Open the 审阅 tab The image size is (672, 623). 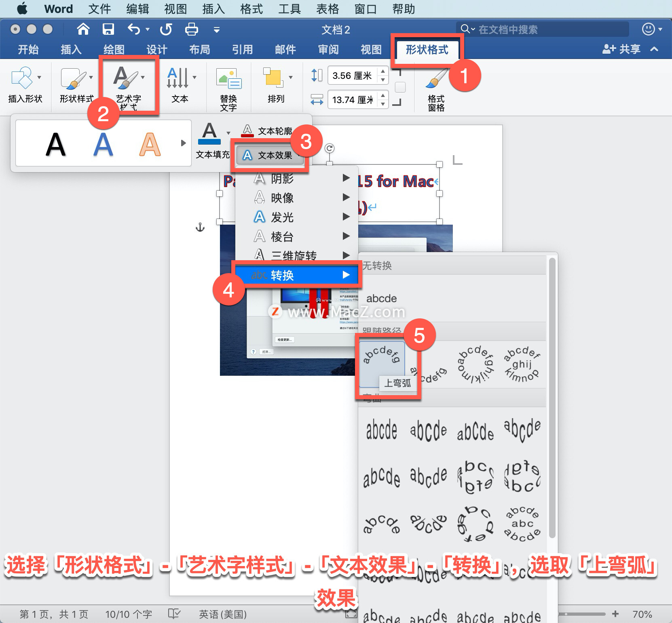(x=328, y=49)
